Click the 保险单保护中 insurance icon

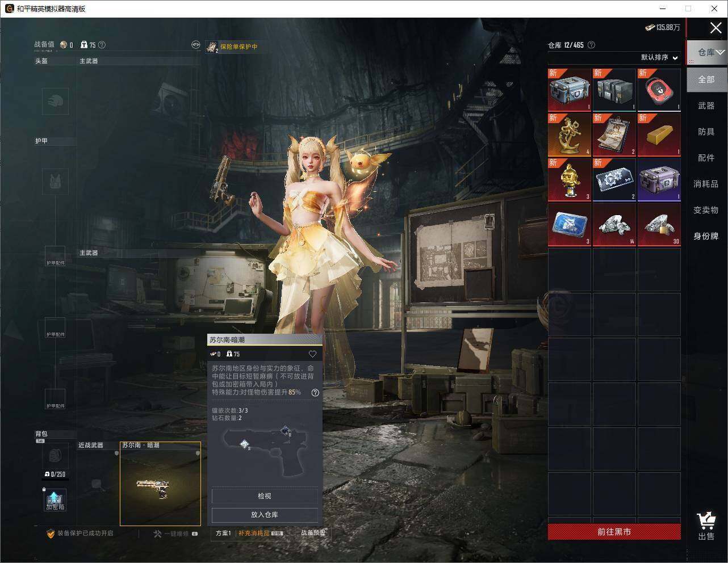pos(212,47)
